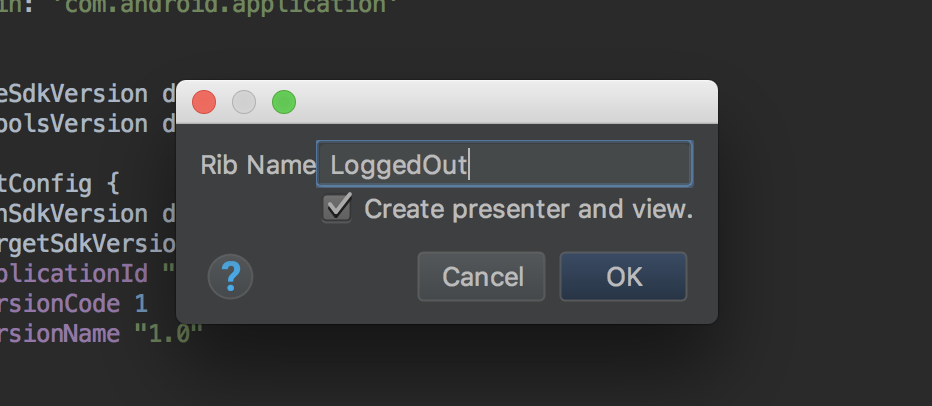Image resolution: width=932 pixels, height=406 pixels.
Task: Focus the Rib Name text field
Action: (504, 164)
